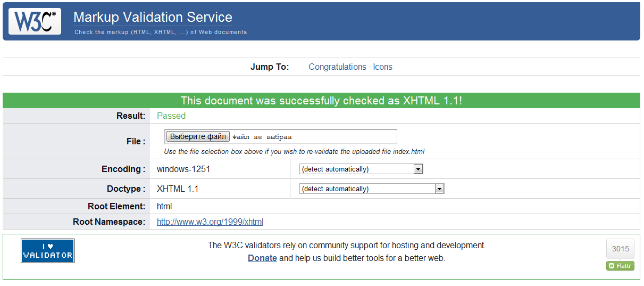Open the www.w3.org/1999/xhtml namespace link

tap(210, 222)
